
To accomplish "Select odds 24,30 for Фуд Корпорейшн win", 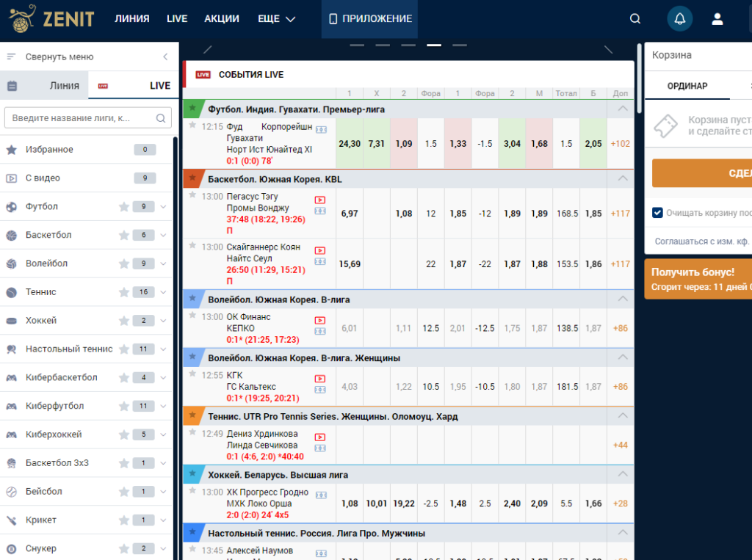I will point(349,144).
